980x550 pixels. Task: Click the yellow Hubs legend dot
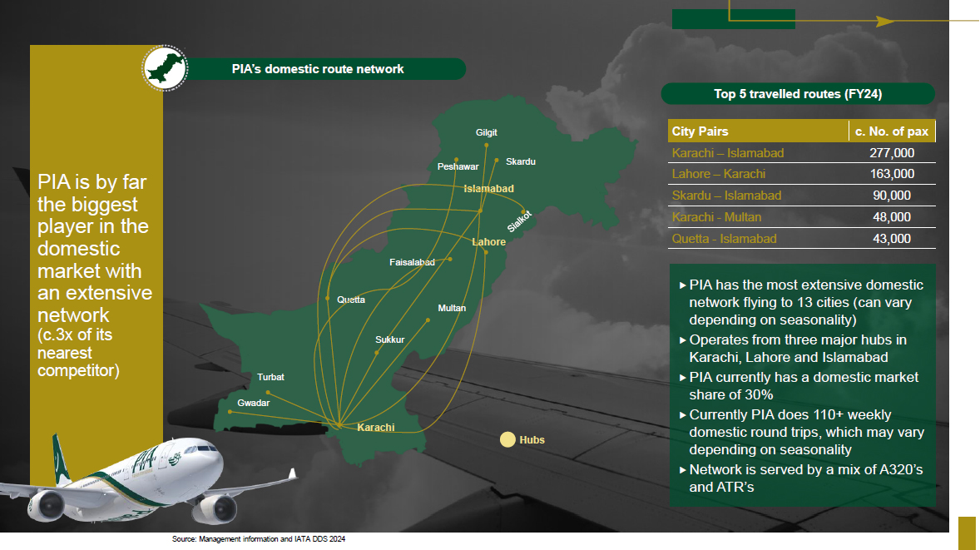(x=507, y=439)
